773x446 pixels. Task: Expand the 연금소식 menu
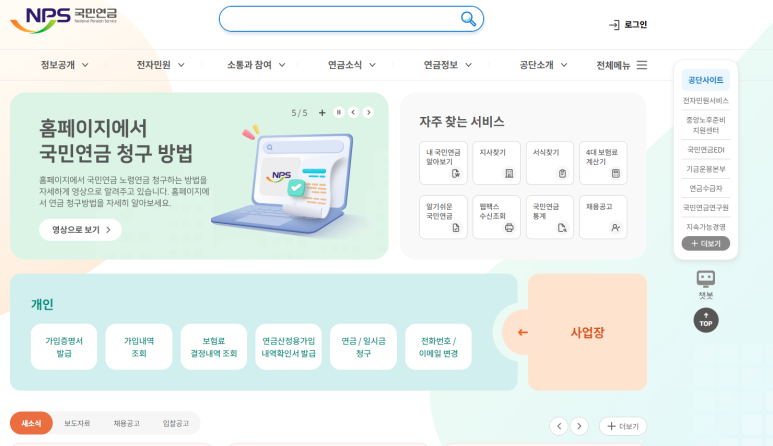point(351,65)
